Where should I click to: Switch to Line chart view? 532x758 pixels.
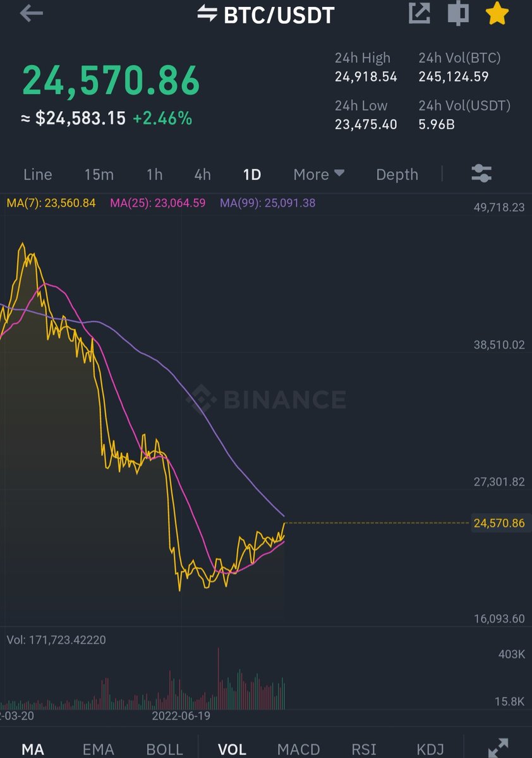(38, 174)
